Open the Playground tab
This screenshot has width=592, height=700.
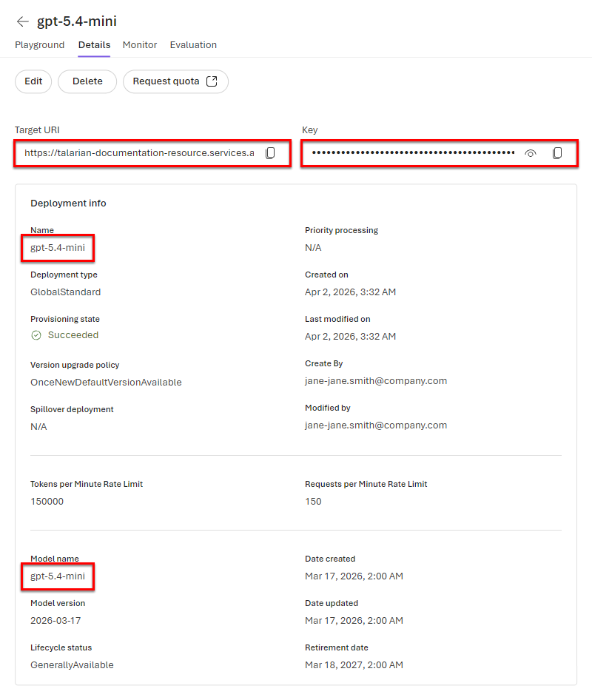point(40,45)
